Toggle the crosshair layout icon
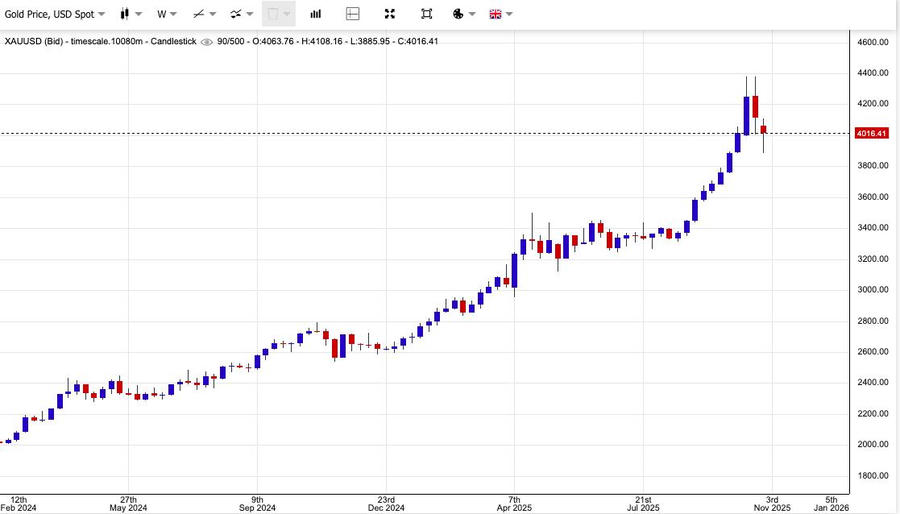Screen dimensions: 900x514 [352, 14]
